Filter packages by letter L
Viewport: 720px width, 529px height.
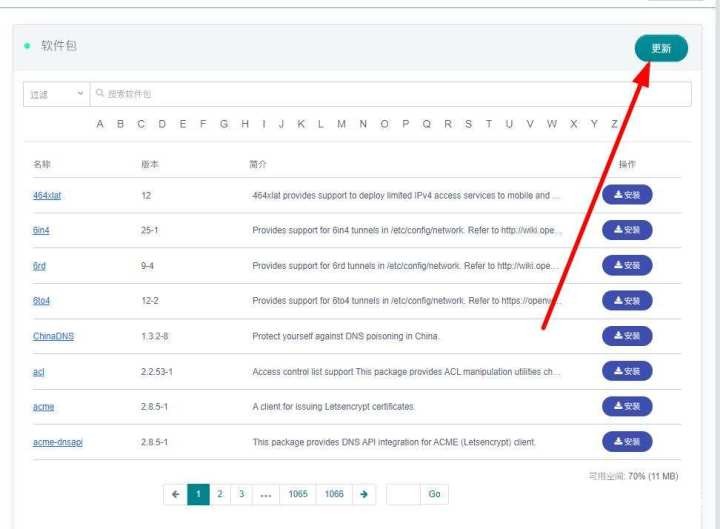(321, 124)
